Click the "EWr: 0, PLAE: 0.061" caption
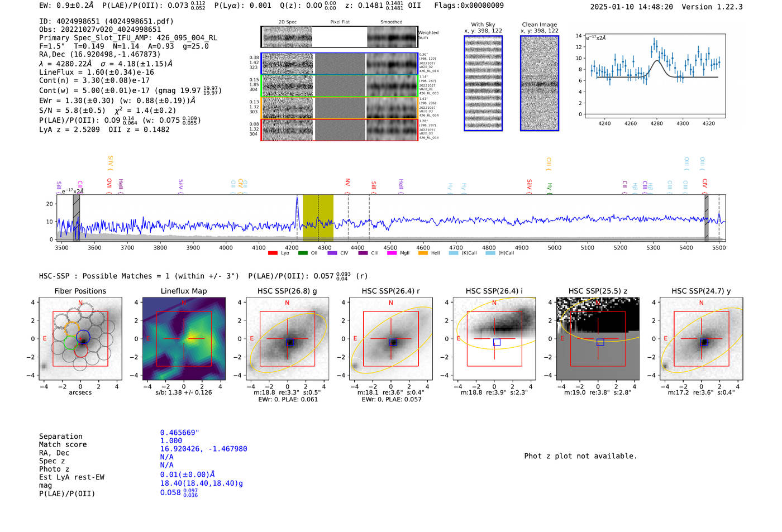Screen dimensions: 782x532 point(287,400)
